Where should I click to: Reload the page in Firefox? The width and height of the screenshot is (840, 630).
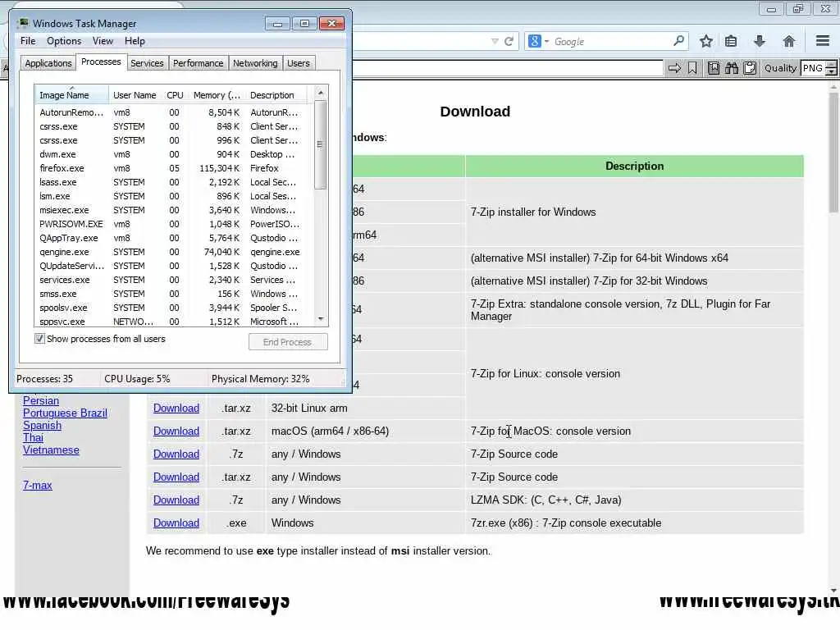pos(509,41)
